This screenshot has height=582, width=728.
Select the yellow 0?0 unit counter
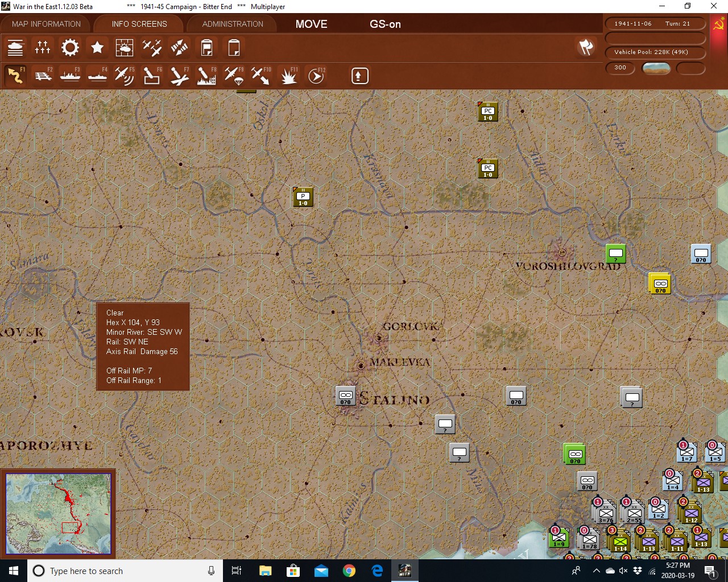click(x=660, y=283)
